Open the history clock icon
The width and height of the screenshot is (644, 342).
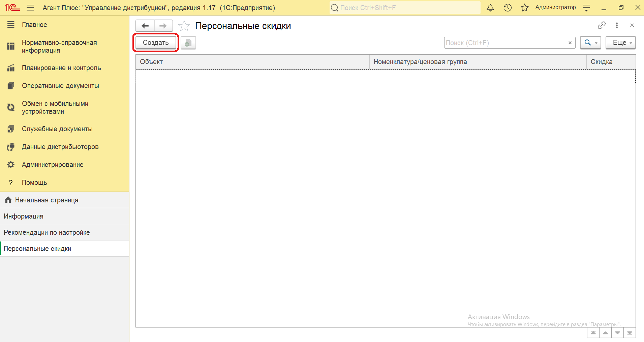pos(508,8)
